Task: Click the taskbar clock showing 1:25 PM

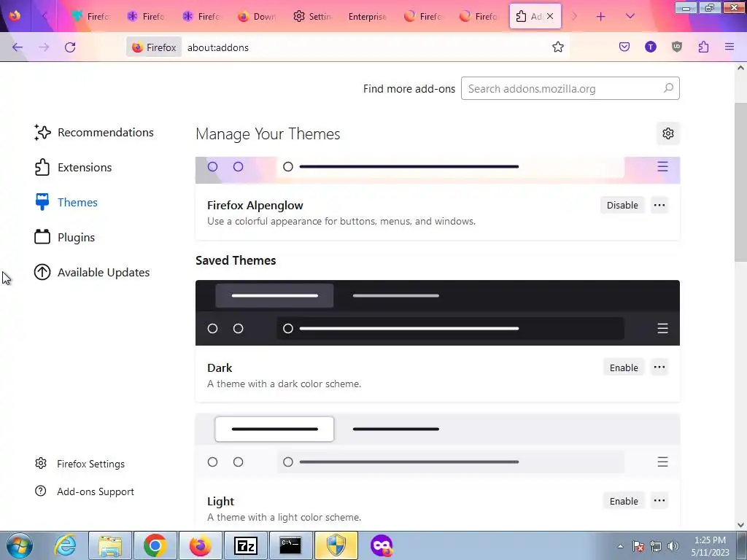Action: tap(710, 546)
